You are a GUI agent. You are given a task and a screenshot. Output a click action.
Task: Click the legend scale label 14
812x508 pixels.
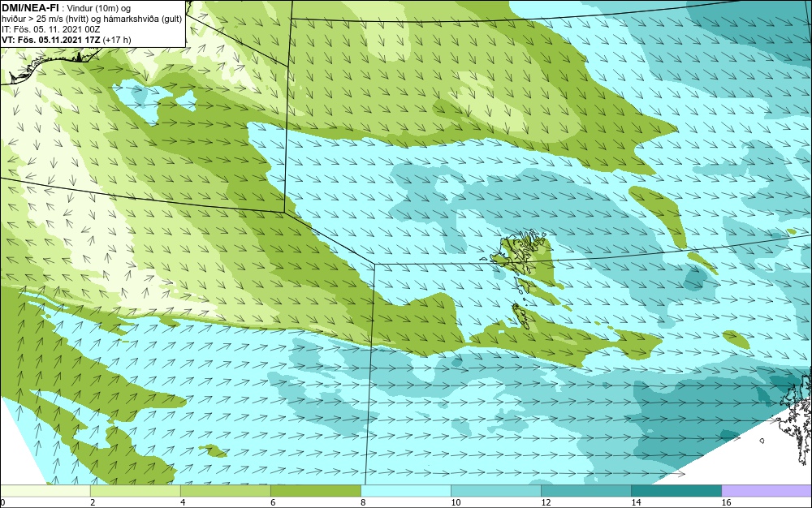click(x=636, y=502)
